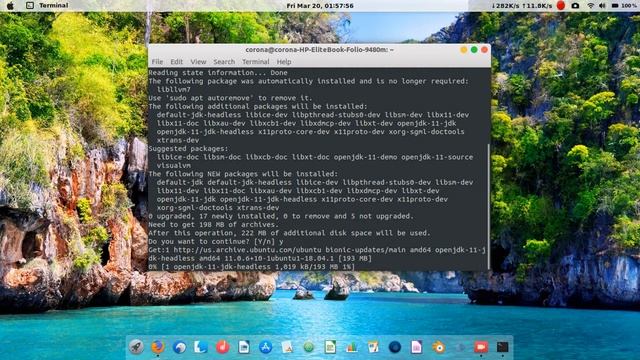Open red screen recorder icon in dock
Screen dimensions: 640x360
[x=481, y=347]
